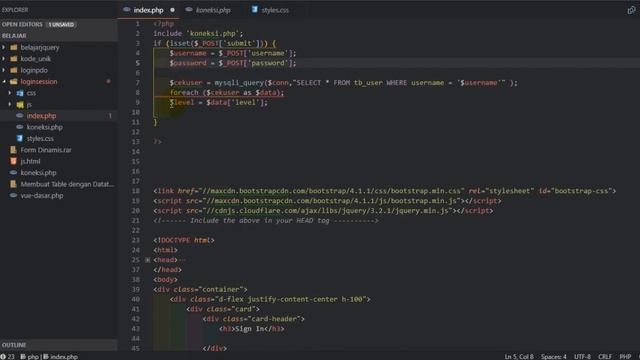The image size is (640, 360).
Task: Click the loginpdo folder icon
Action: [x=13, y=70]
